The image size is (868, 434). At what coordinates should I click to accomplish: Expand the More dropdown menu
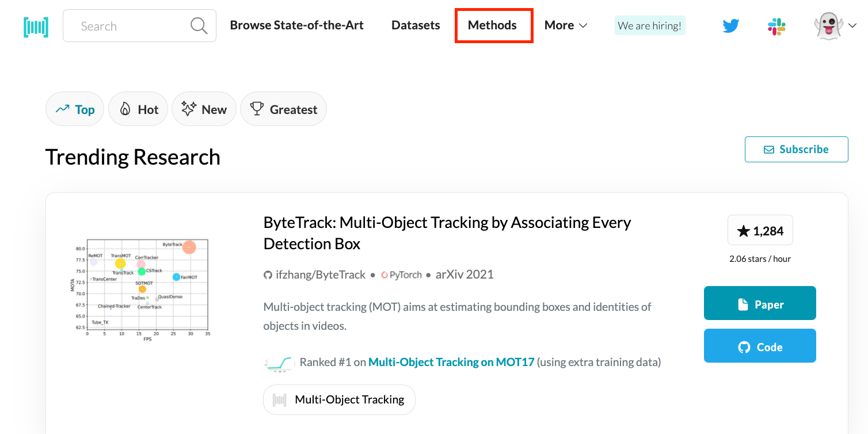(566, 25)
